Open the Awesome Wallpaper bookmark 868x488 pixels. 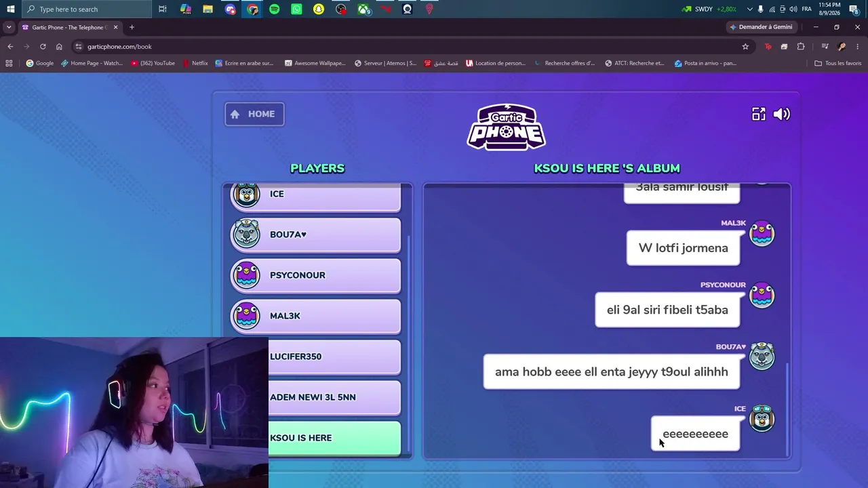[x=315, y=63]
